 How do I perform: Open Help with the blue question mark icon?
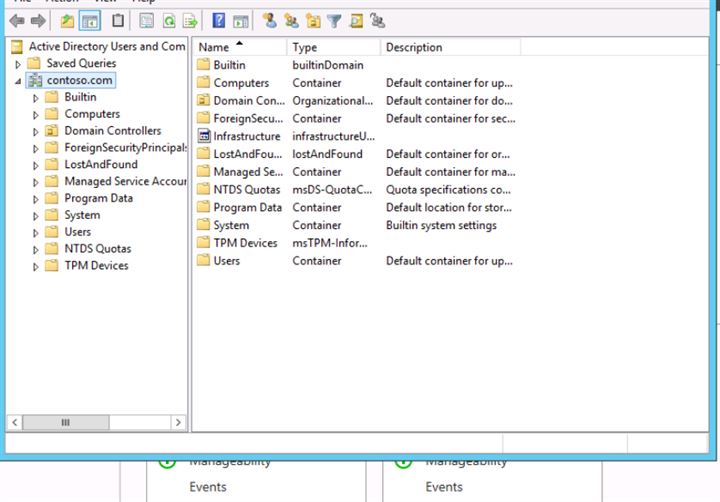[219, 20]
